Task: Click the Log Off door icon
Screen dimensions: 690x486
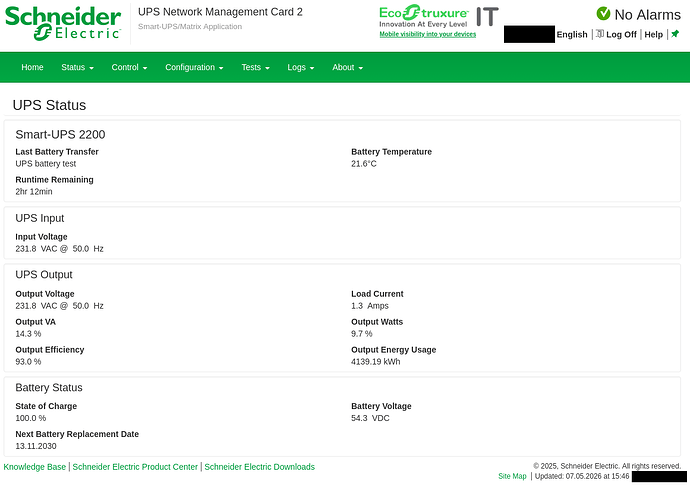Action: [600, 34]
